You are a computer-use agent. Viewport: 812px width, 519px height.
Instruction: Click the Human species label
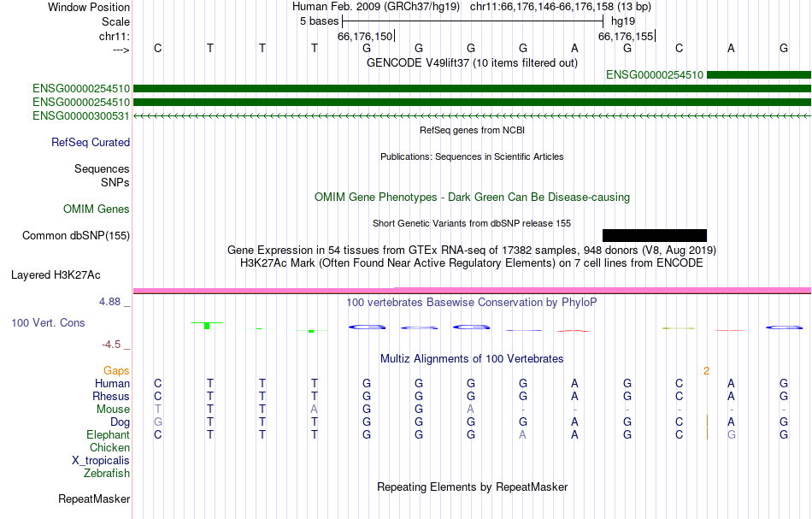(112, 383)
